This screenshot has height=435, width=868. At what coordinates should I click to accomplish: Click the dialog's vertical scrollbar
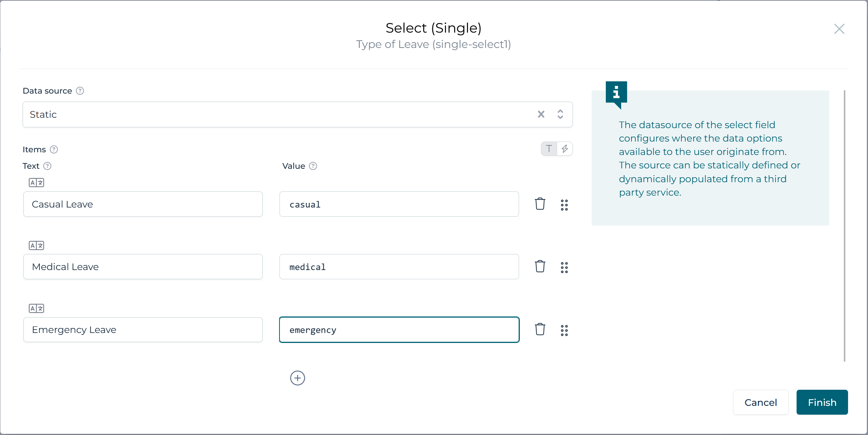[x=844, y=226]
